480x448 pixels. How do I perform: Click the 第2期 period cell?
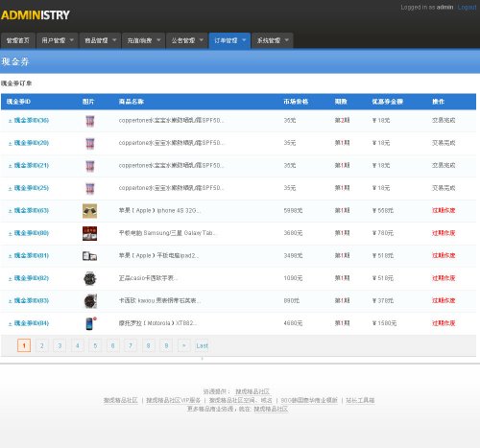pos(342,120)
